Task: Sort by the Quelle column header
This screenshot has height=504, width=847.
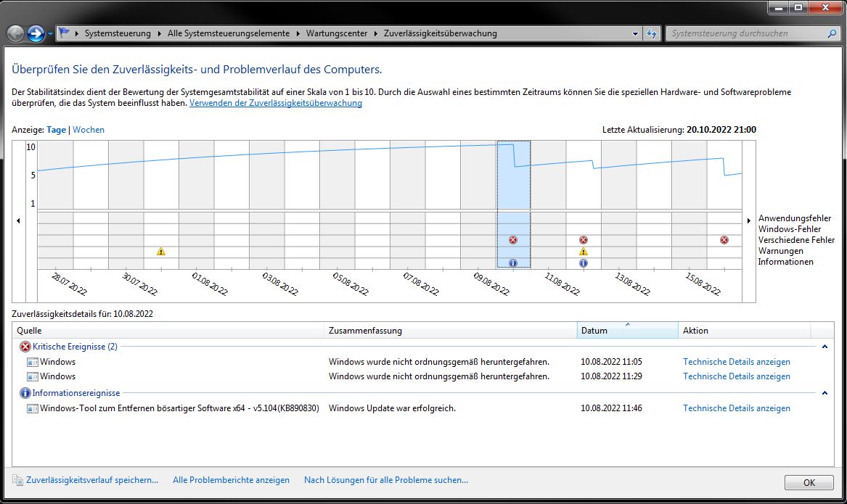Action: 168,330
